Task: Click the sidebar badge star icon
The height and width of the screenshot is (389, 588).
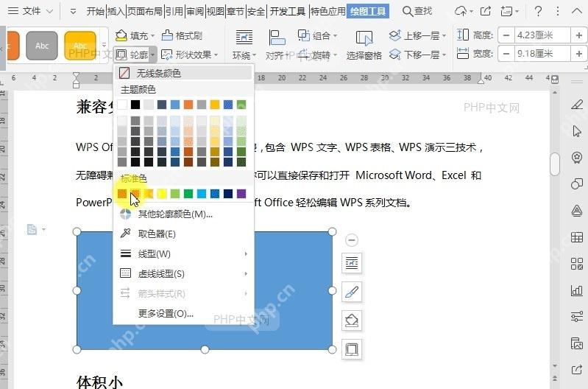Action: coord(577,158)
